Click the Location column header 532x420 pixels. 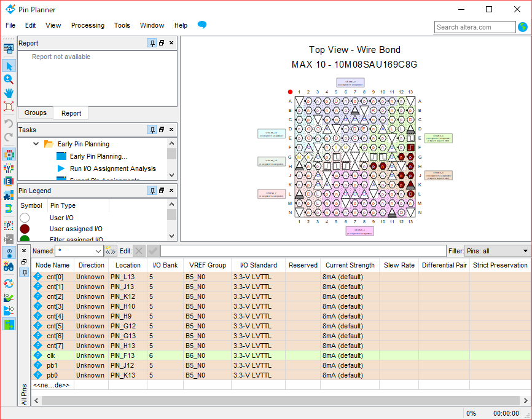pos(127,265)
